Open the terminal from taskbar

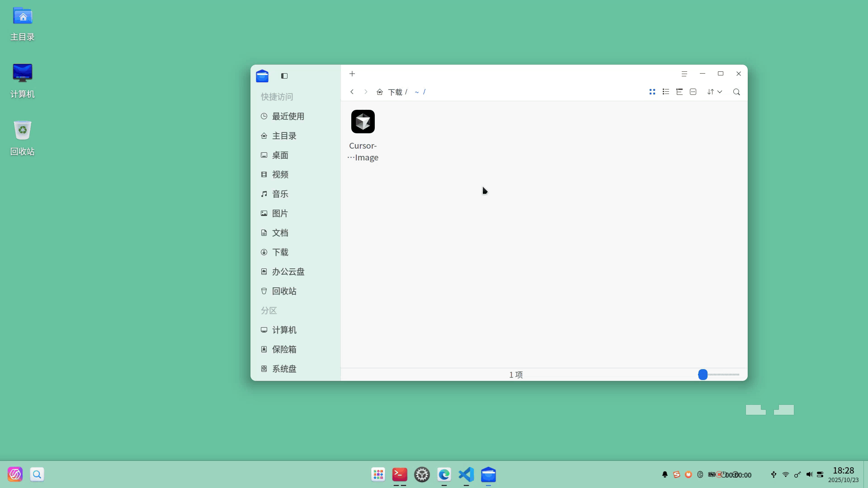point(400,474)
